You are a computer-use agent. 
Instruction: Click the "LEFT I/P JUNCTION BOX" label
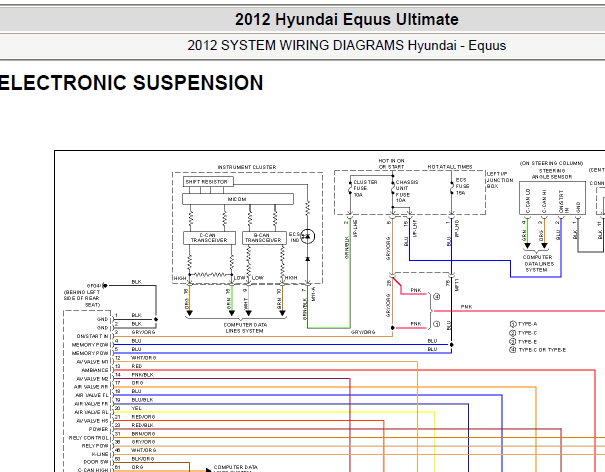(x=500, y=180)
